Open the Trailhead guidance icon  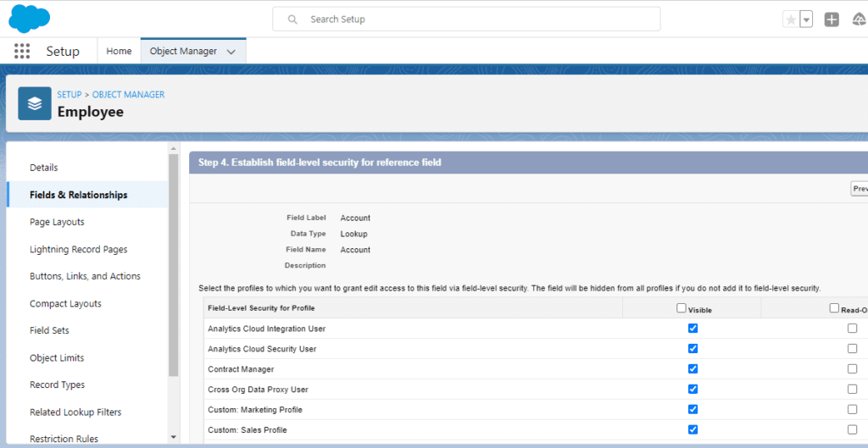pyautogui.click(x=860, y=20)
